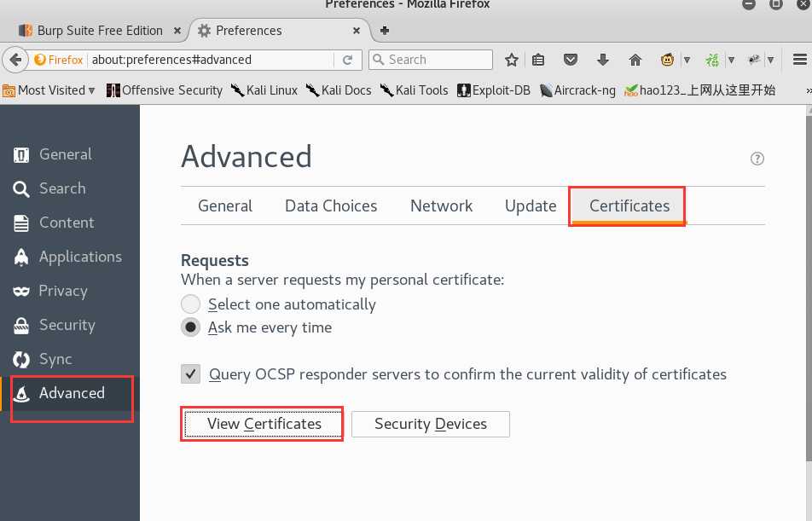Show more bookmarks with overflow chevron
The height and width of the screenshot is (521, 812).
[x=806, y=90]
